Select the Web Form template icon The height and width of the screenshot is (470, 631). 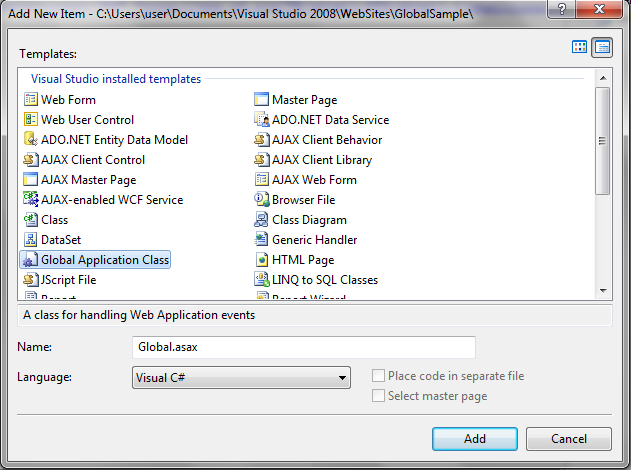pos(31,100)
